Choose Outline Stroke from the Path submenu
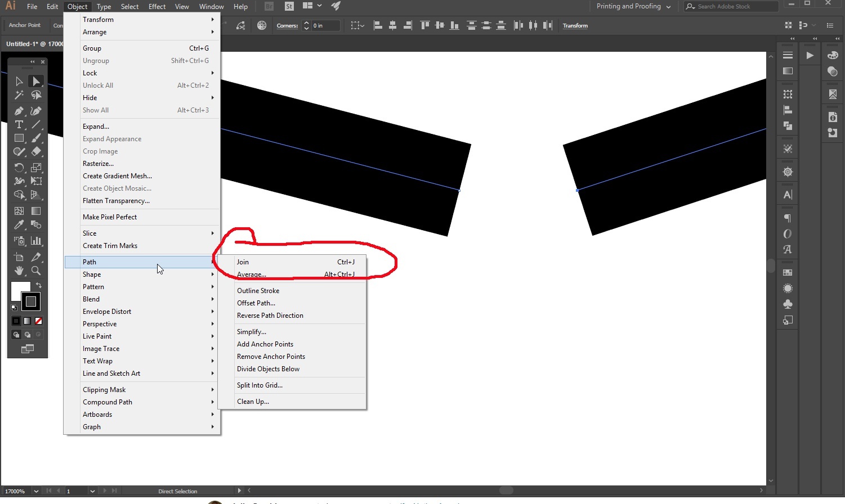845x504 pixels. tap(258, 290)
